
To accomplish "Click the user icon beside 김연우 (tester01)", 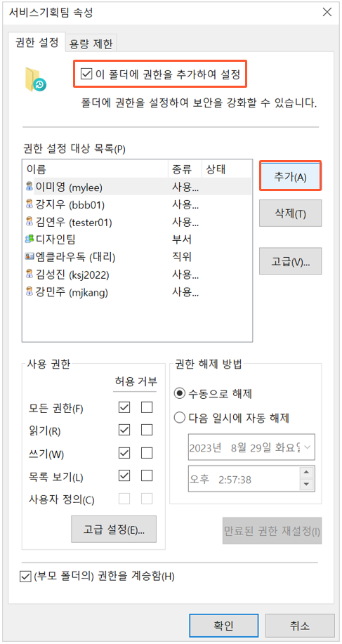I will (x=29, y=222).
